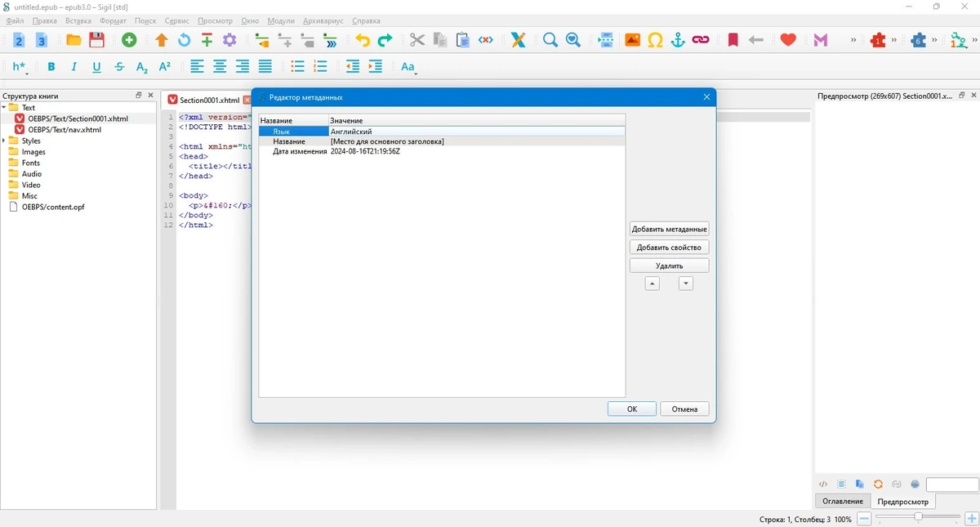Select the Images folder in book browser

(x=33, y=152)
